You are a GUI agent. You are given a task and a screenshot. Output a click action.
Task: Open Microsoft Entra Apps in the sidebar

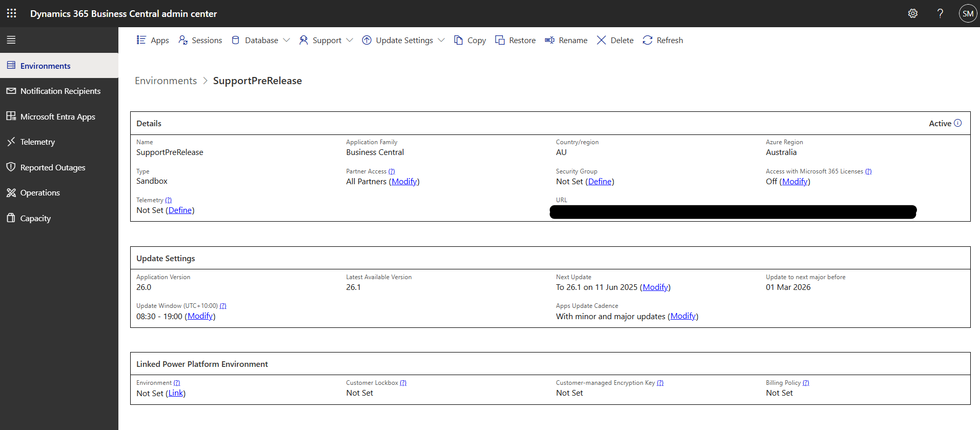pos(59,116)
